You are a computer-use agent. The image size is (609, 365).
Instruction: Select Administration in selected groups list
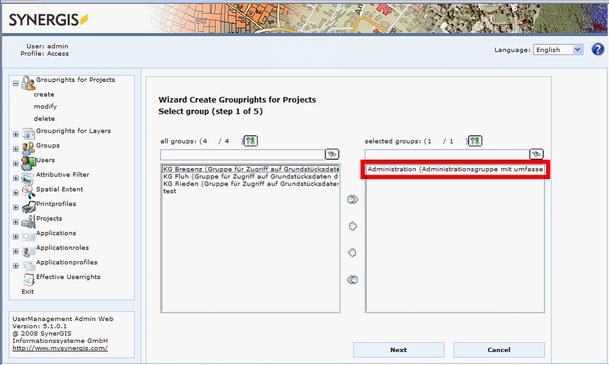[x=455, y=169]
